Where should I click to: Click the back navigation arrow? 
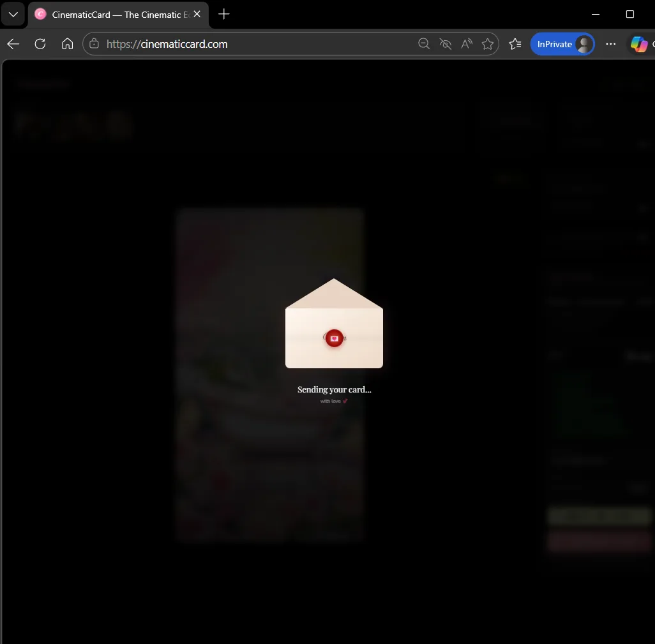coord(13,44)
